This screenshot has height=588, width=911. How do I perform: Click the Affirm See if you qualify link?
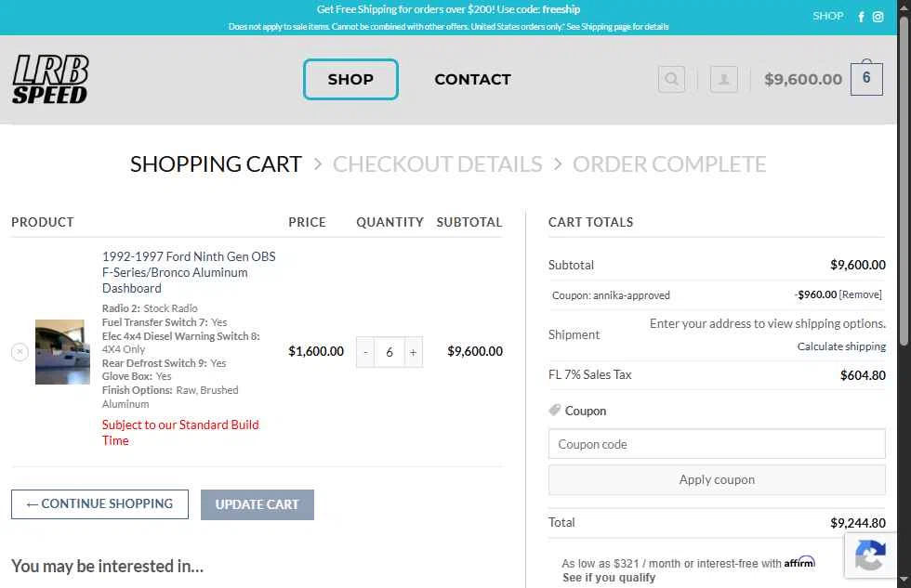[608, 578]
